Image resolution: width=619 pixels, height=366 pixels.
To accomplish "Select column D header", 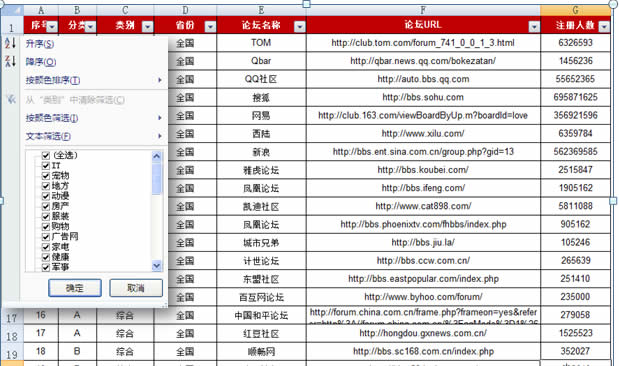I will coord(185,10).
